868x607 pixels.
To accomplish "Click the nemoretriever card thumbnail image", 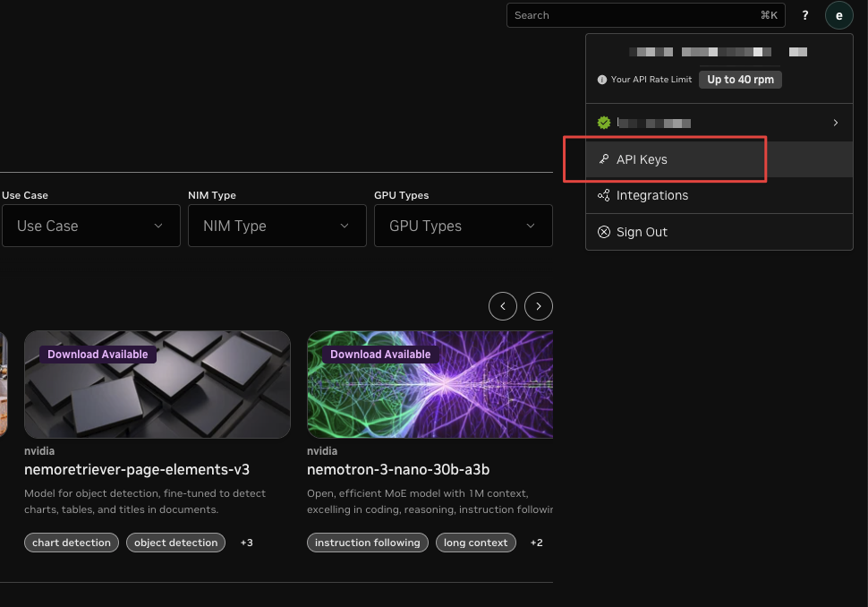I will 157,384.
